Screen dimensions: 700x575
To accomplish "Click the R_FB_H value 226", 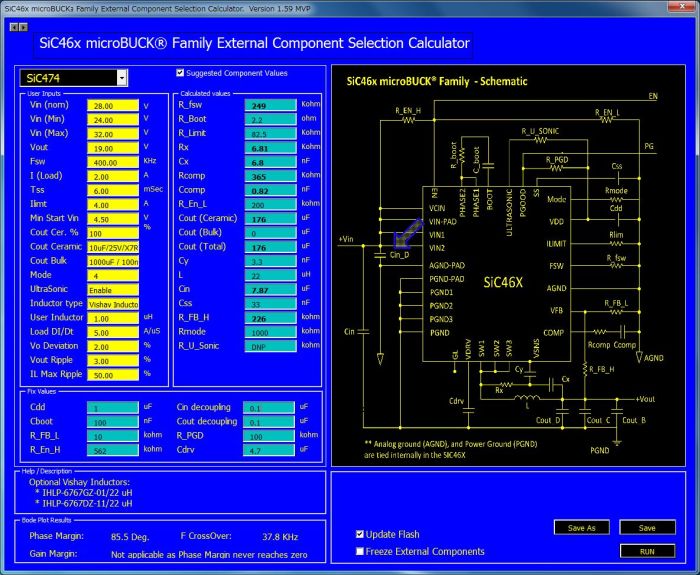I will pyautogui.click(x=271, y=318).
